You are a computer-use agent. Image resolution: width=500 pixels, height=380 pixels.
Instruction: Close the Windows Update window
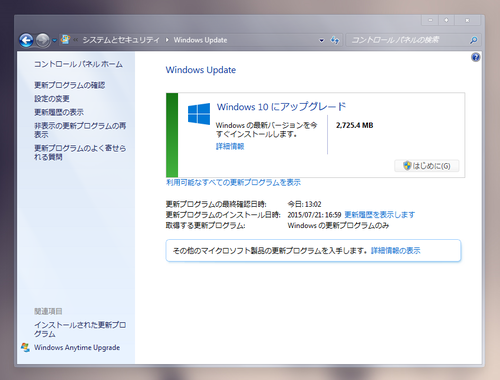pos(467,20)
